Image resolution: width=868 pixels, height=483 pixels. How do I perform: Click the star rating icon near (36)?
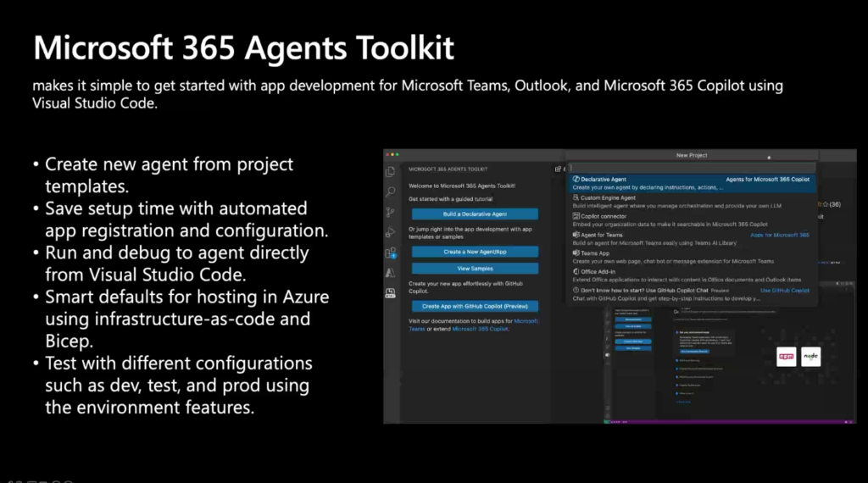pos(826,204)
